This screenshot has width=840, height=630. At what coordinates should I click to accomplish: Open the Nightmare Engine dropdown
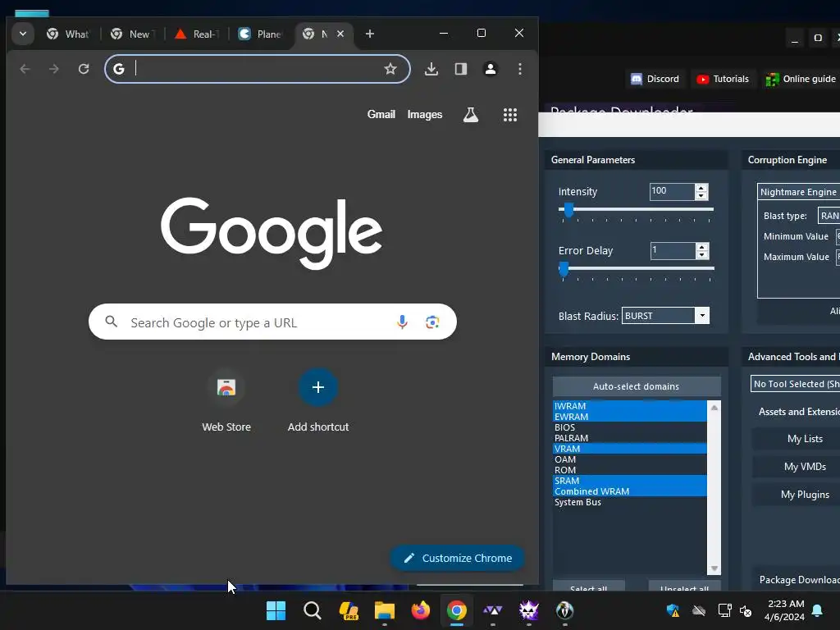coord(799,192)
